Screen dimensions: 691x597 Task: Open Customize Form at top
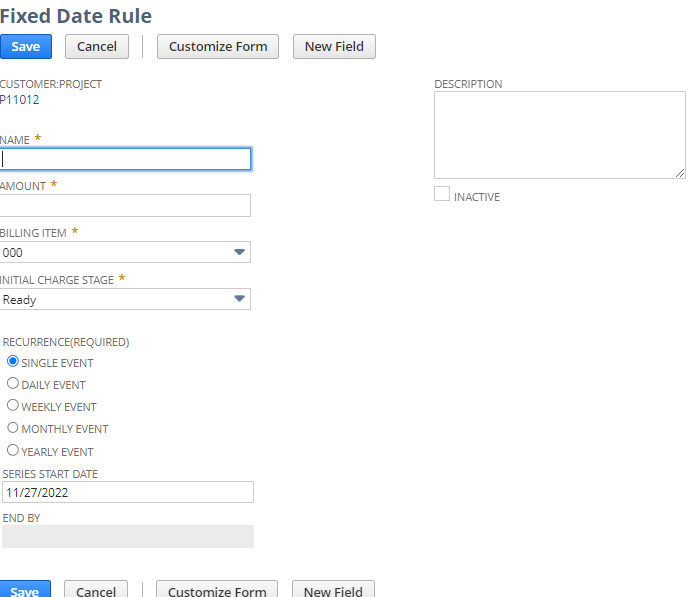pos(218,46)
